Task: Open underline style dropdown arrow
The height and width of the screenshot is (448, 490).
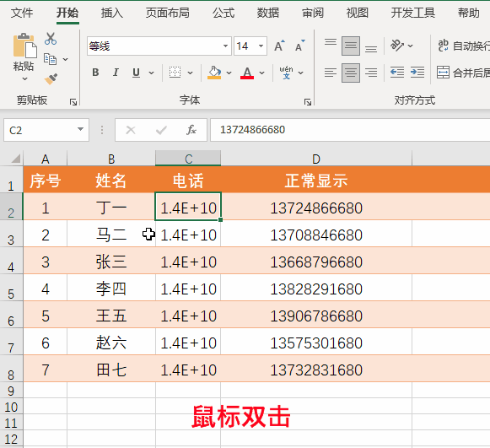Action: tap(152, 73)
